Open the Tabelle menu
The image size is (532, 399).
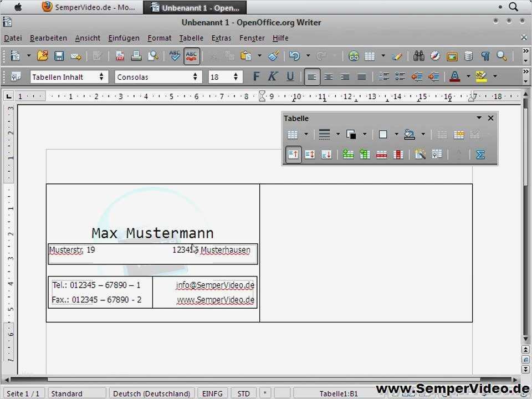[191, 38]
